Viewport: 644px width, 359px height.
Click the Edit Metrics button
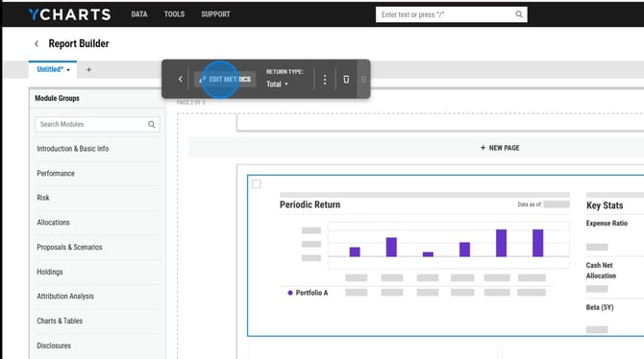(x=225, y=79)
